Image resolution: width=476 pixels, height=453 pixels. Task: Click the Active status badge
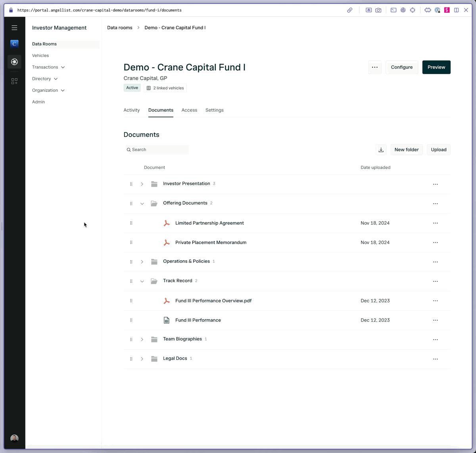[x=132, y=88]
